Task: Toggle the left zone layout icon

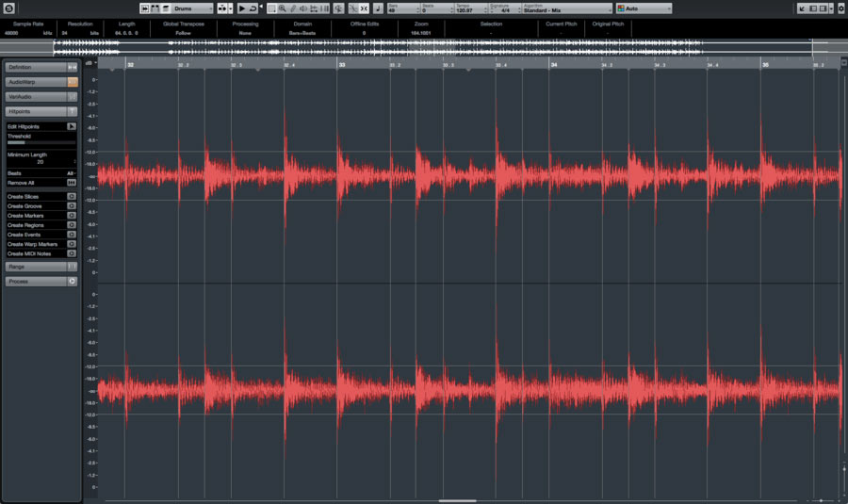Action: 813,8
